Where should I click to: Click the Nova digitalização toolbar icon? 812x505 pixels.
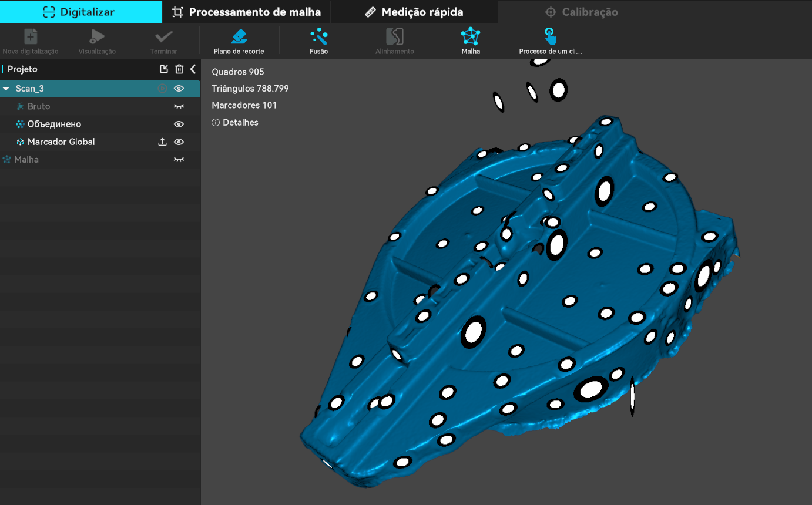[x=31, y=37]
